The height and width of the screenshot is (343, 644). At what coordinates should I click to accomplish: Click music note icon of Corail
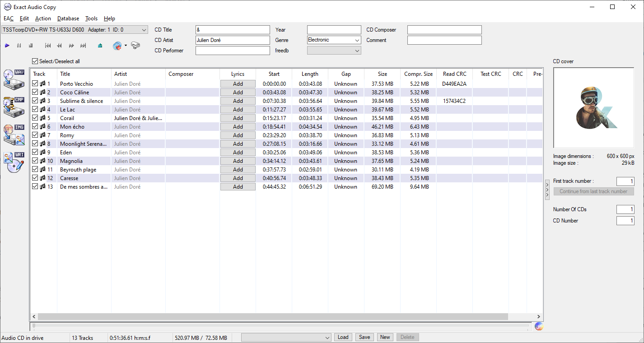point(42,118)
